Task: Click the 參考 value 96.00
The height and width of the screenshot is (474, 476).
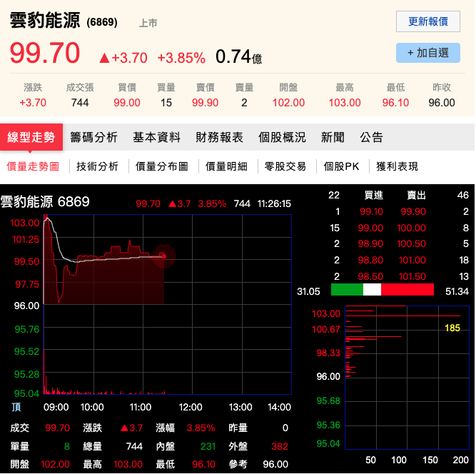Action: click(x=275, y=464)
